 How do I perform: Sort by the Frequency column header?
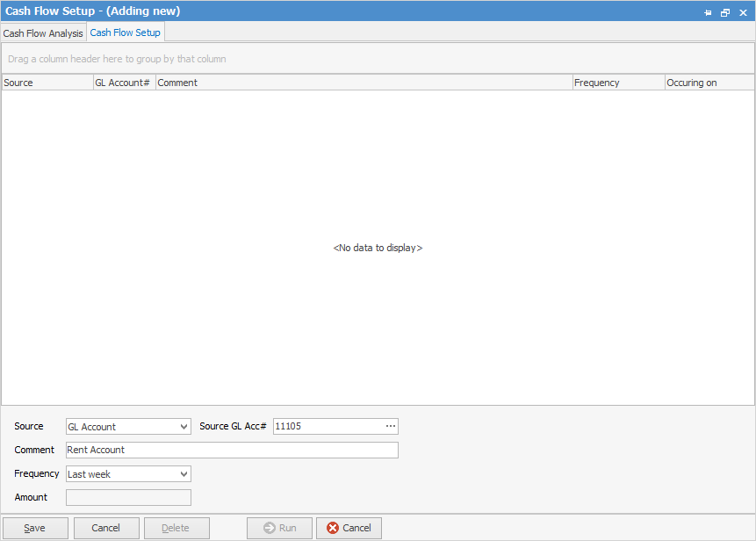point(617,82)
